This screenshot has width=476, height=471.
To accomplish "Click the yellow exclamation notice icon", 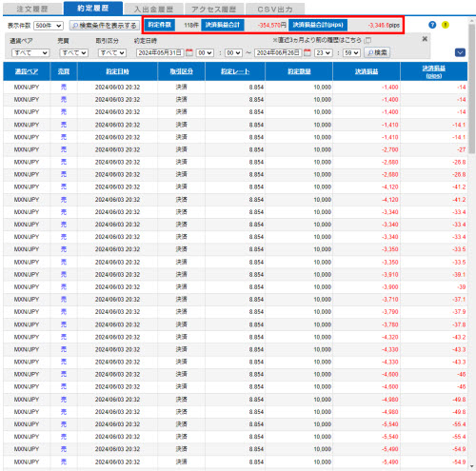I will point(446,25).
